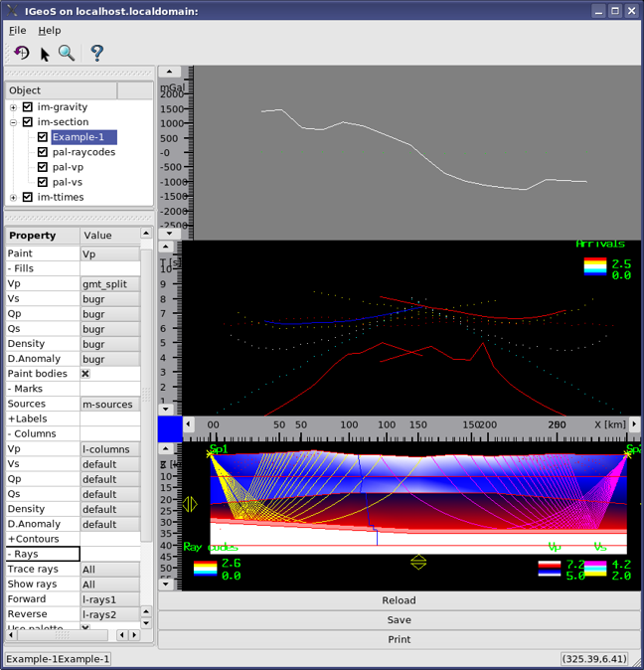Select the arrow pointer tool
The width and height of the screenshot is (644, 670).
pyautogui.click(x=45, y=54)
